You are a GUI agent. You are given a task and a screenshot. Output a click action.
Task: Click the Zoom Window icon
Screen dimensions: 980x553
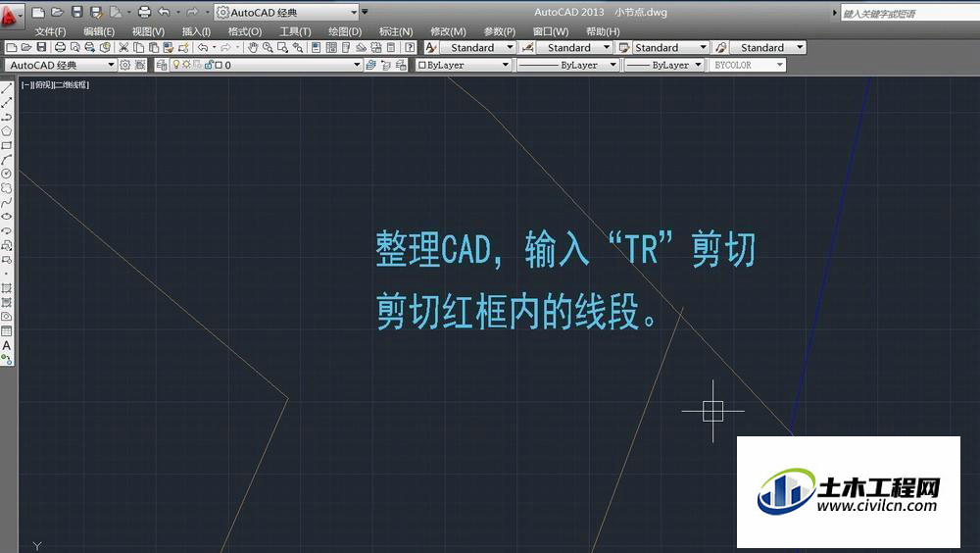[282, 47]
